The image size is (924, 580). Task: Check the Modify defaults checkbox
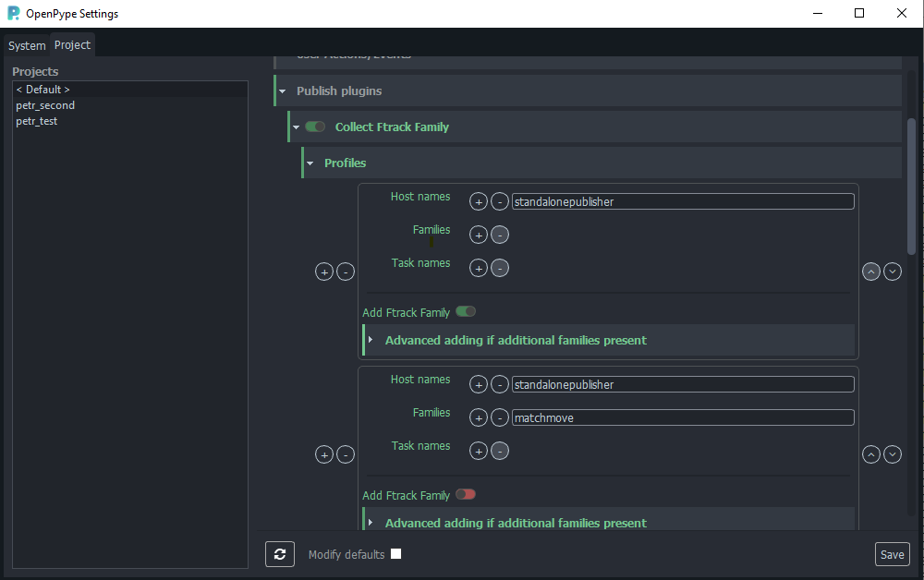click(x=395, y=554)
